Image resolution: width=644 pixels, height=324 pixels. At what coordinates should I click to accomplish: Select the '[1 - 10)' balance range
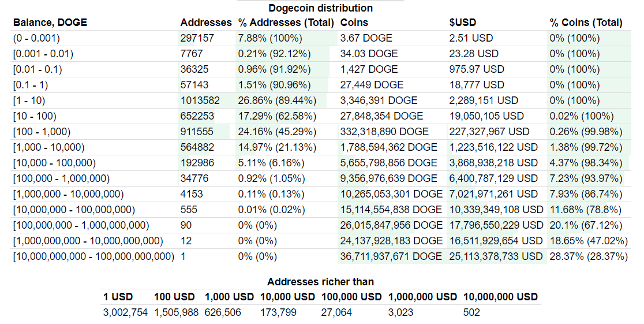(29, 100)
